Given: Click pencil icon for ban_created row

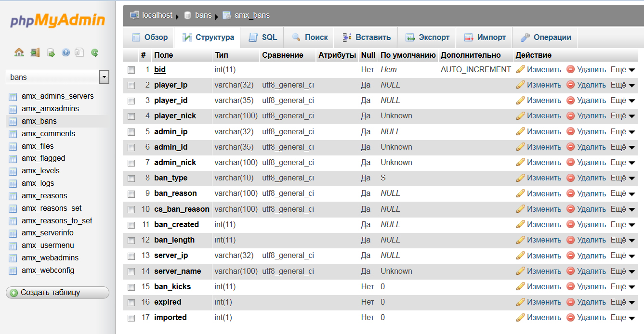Looking at the screenshot, I should pyautogui.click(x=520, y=224).
